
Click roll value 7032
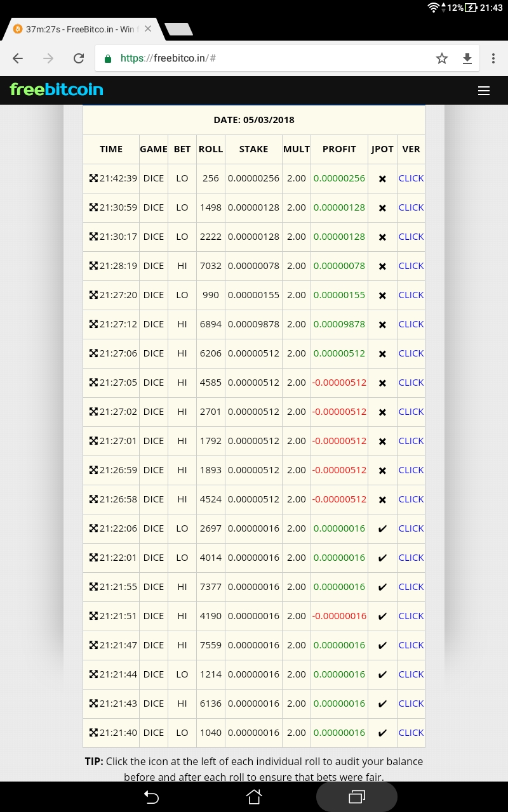[211, 266]
